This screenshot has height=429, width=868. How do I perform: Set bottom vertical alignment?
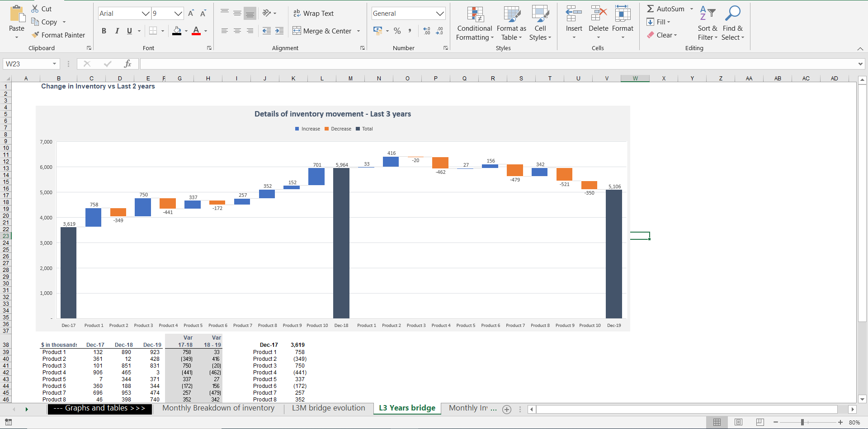click(250, 13)
